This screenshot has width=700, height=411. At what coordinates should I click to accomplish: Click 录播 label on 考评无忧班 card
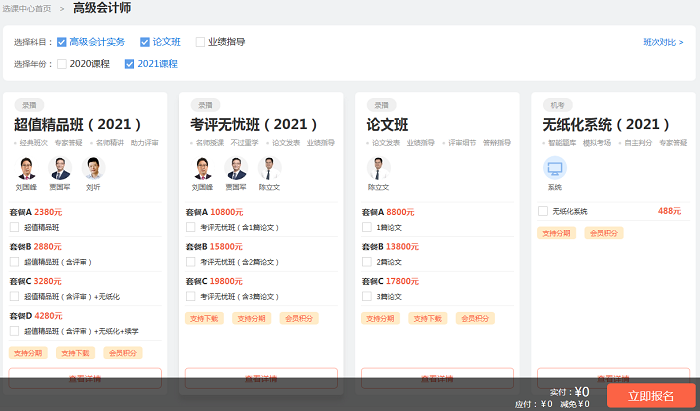[x=205, y=105]
